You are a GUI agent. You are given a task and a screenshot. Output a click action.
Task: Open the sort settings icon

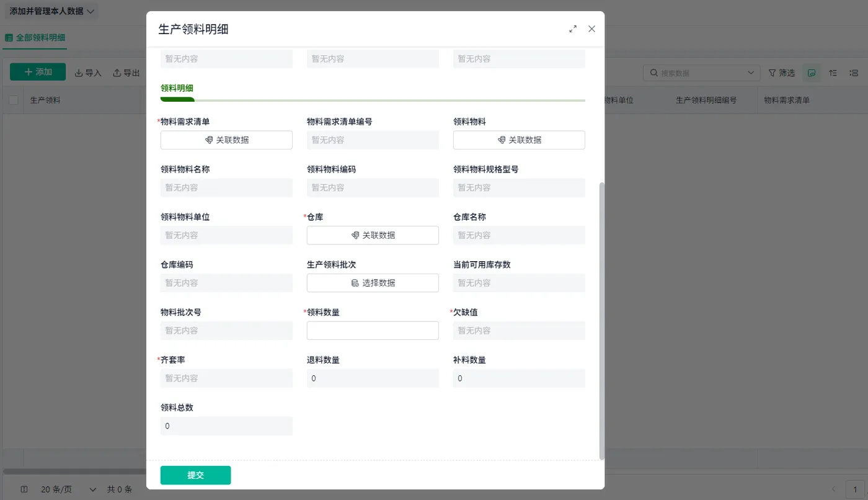point(833,73)
